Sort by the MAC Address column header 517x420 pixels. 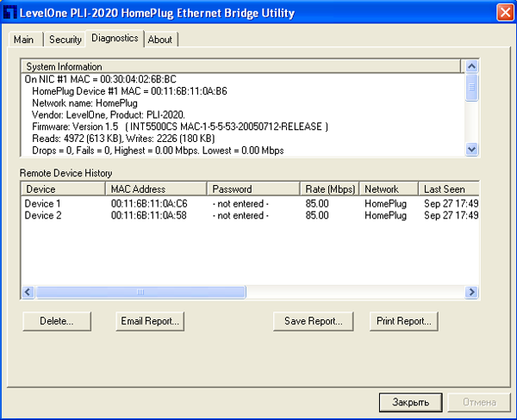156,189
